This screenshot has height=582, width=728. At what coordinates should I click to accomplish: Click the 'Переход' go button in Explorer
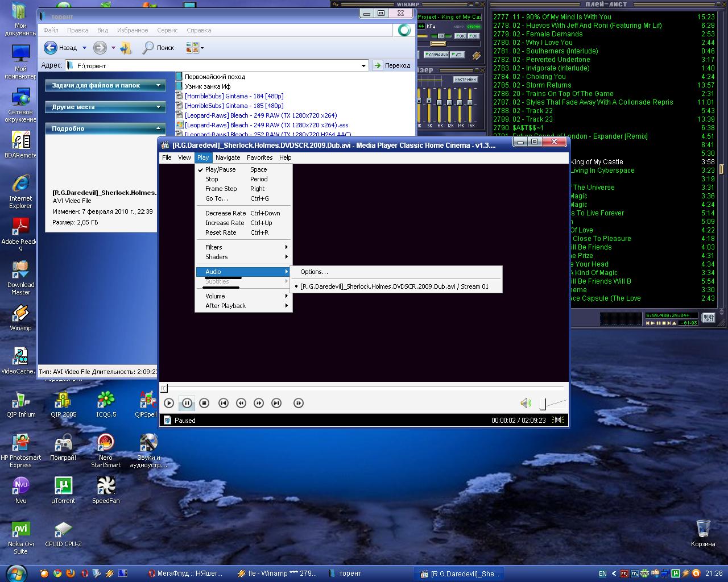coord(392,65)
